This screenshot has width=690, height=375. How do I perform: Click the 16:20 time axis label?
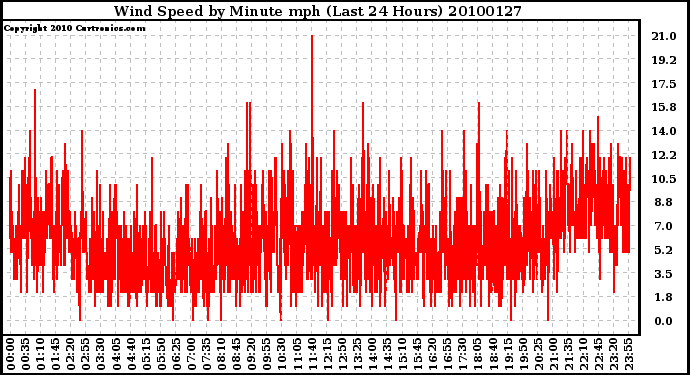[x=432, y=355]
